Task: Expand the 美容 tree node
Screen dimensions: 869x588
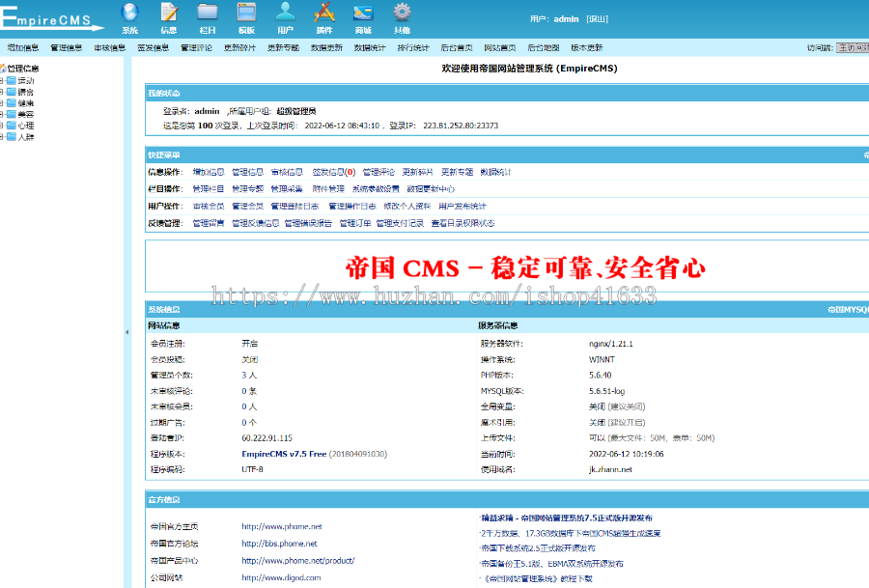Action: (x=2, y=114)
